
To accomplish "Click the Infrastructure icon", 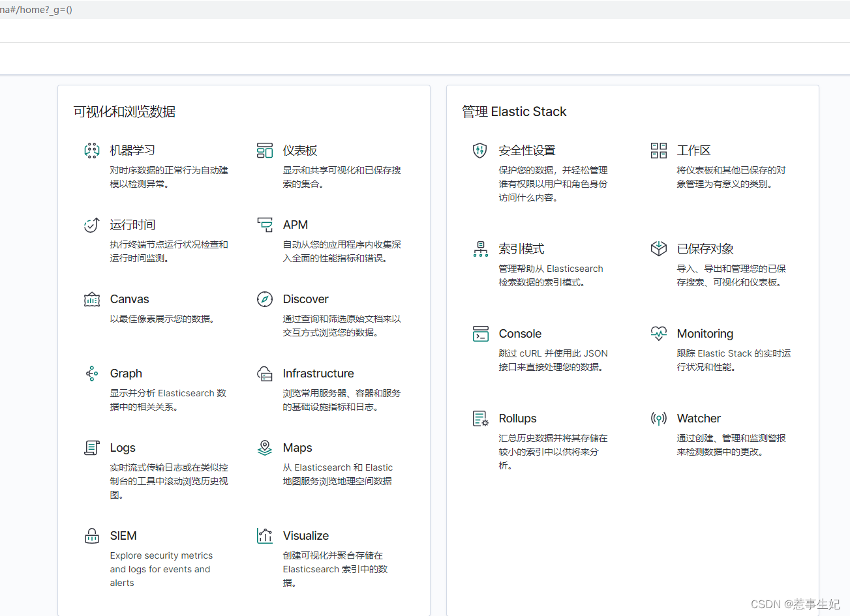I will pyautogui.click(x=265, y=374).
